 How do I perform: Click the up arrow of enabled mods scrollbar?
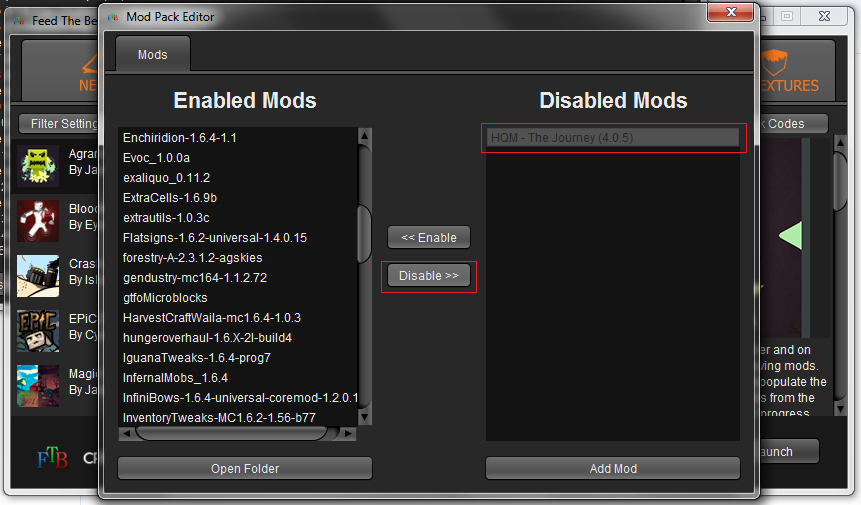tap(365, 135)
